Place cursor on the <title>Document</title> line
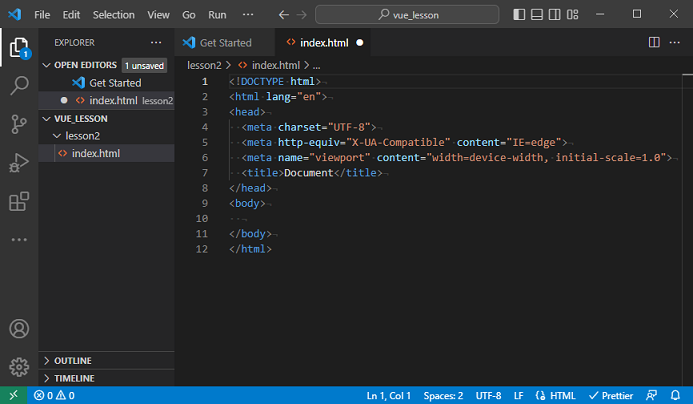Image resolution: width=693 pixels, height=404 pixels. tap(312, 172)
